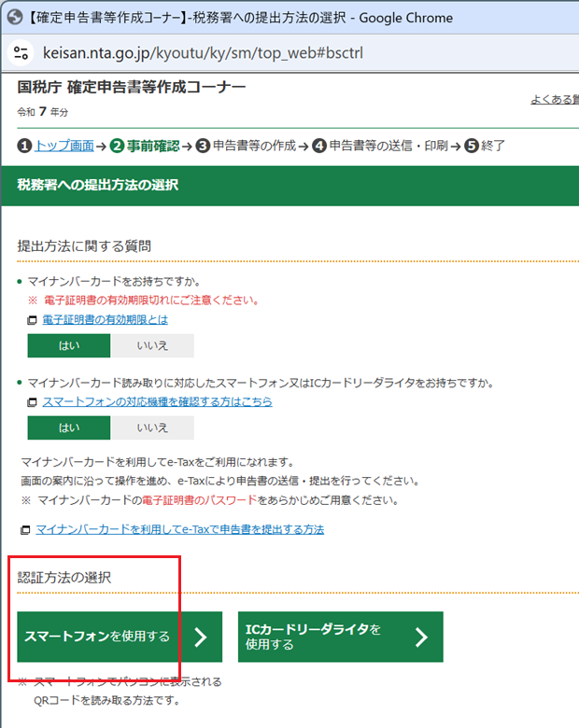The image size is (579, 728).
Task: Click new-window icon beside e-Taxで申告書を提出する方法
Action: click(25, 530)
